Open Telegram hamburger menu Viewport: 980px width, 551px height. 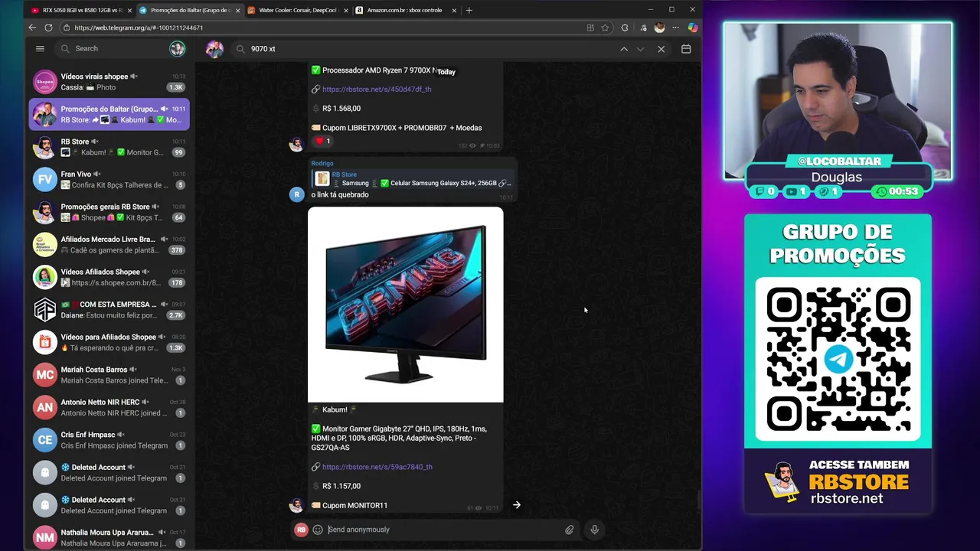40,48
